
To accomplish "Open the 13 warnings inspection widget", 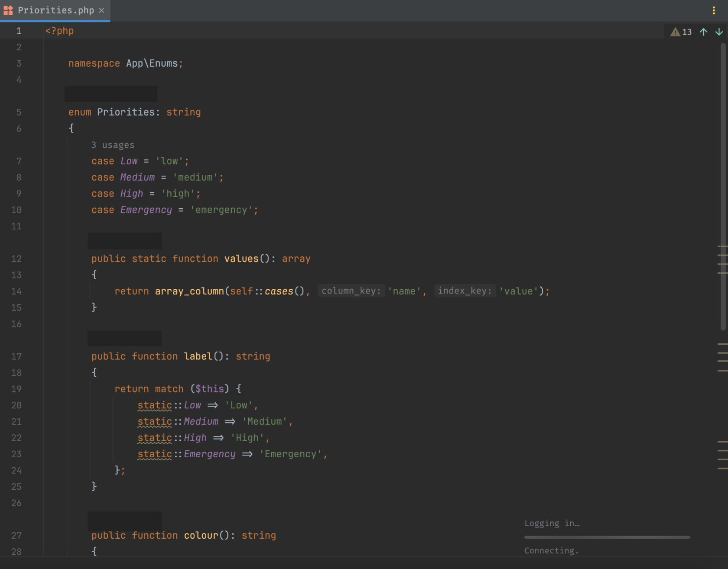I will pos(681,32).
